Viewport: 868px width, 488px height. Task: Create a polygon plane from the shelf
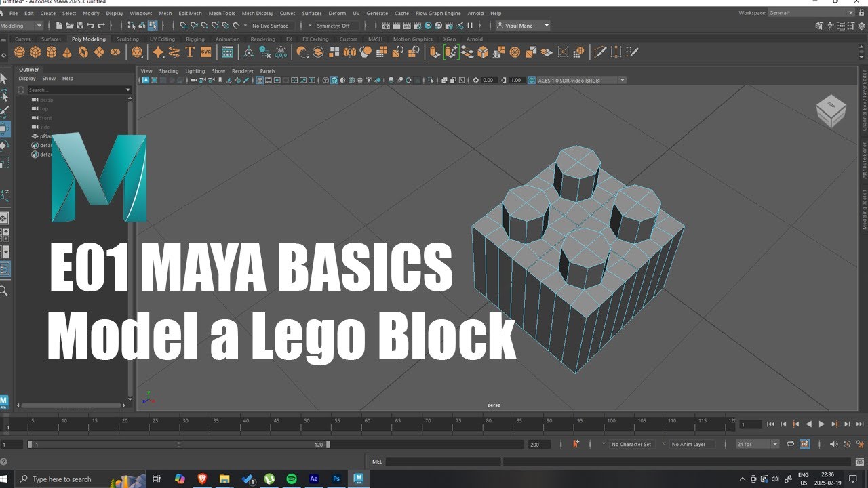[99, 52]
